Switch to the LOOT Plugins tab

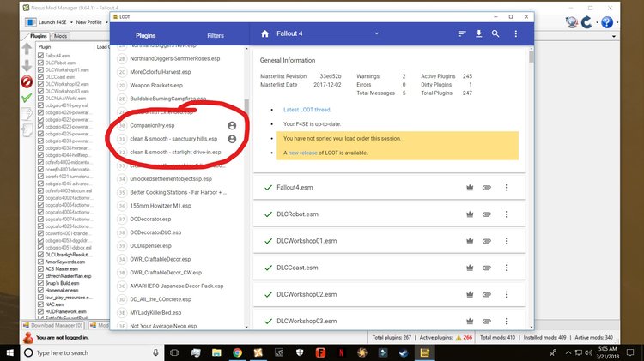pos(145,36)
